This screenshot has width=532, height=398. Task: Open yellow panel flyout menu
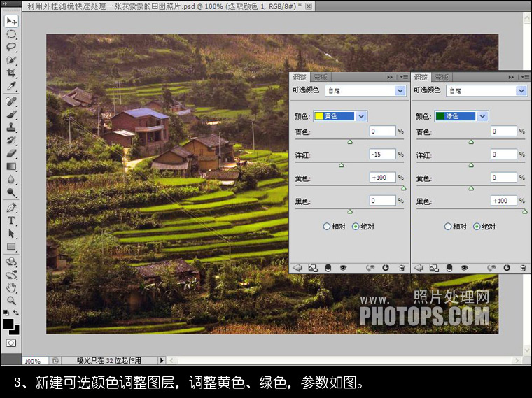404,78
